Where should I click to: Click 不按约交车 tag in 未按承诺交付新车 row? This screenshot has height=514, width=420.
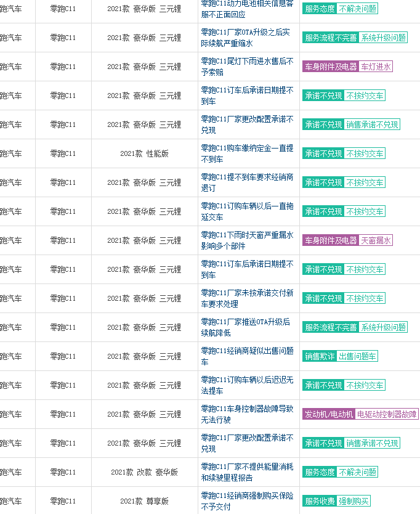(365, 298)
